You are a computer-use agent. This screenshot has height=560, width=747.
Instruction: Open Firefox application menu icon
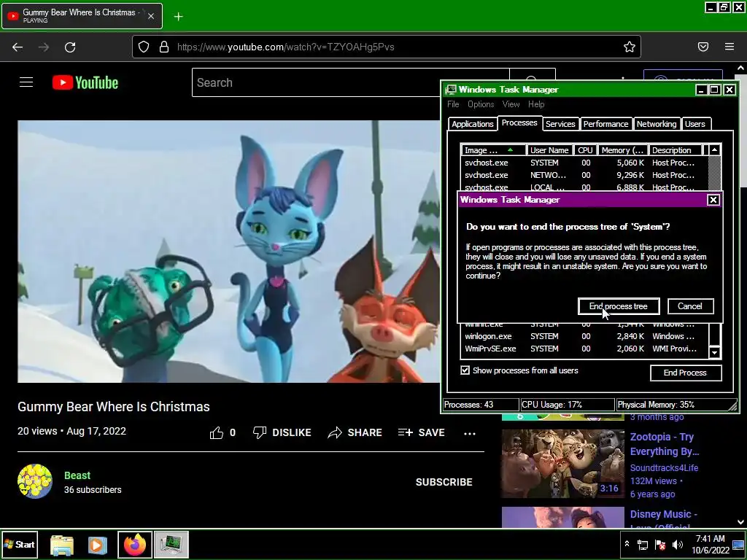[729, 47]
